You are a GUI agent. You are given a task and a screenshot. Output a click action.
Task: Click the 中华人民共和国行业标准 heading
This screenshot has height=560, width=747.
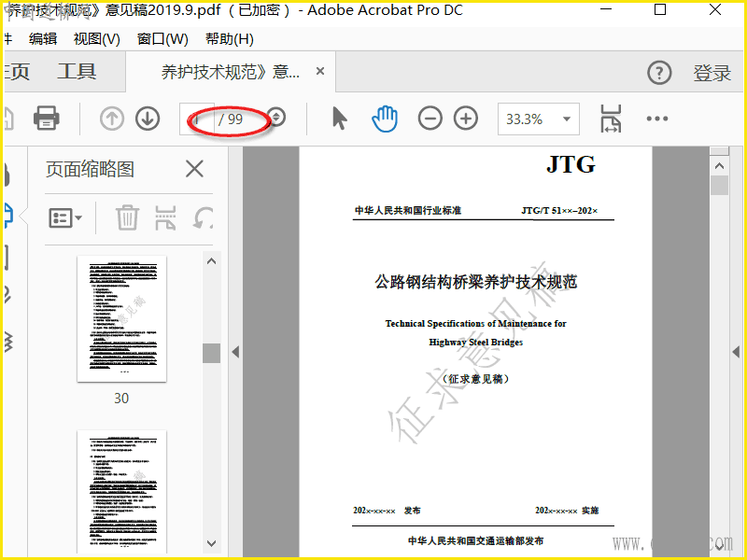pyautogui.click(x=408, y=211)
